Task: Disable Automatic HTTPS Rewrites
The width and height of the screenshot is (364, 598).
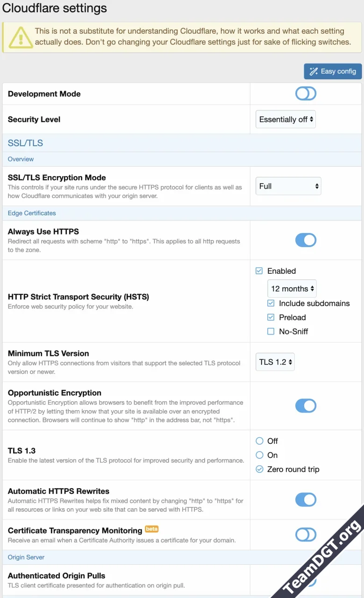Action: [306, 499]
